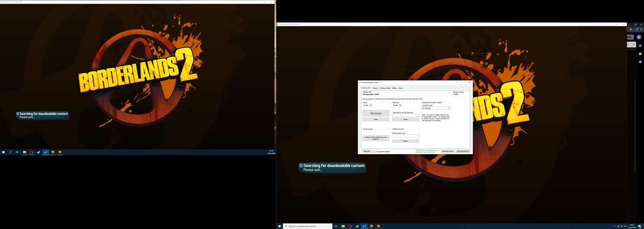Screen dimensions: 644x229
Task: Click the Set mouse button
Action: tap(376, 113)
